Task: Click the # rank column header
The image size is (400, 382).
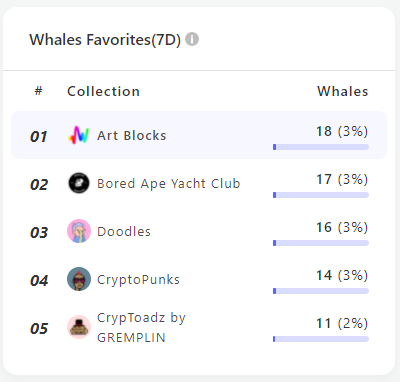Action: [39, 91]
